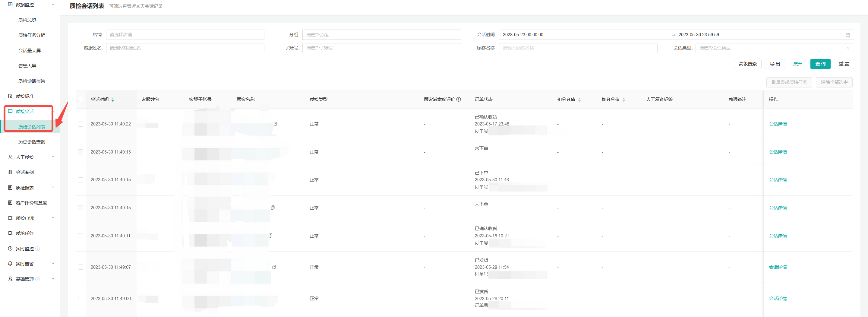The image size is (868, 317).
Task: Open 质培任务分析 menu item
Action: (32, 35)
